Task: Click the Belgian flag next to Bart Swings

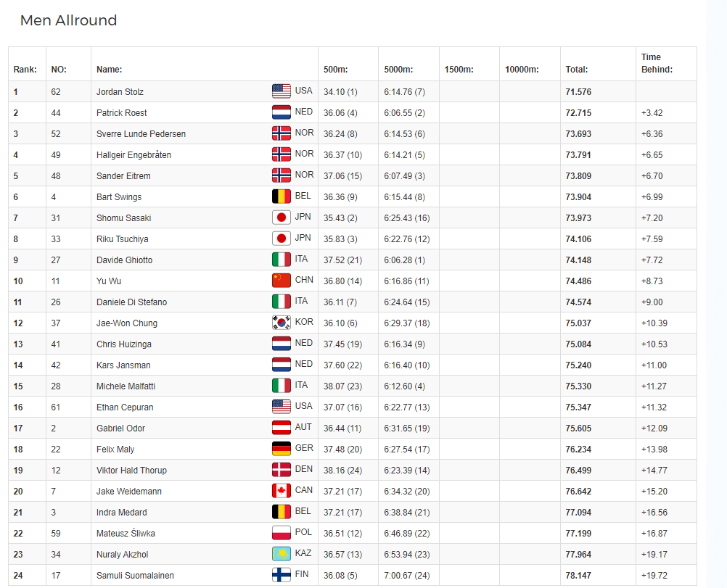Action: (x=281, y=196)
